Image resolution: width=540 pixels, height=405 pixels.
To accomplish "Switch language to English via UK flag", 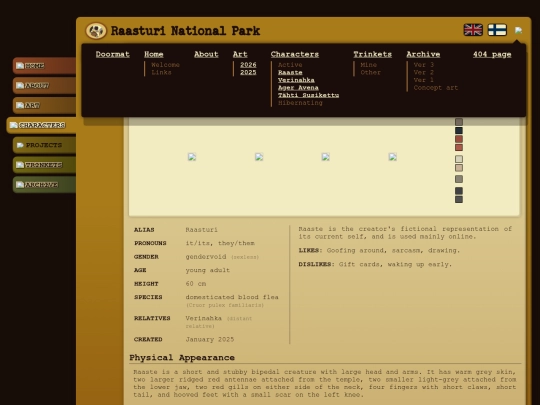I will tap(473, 30).
